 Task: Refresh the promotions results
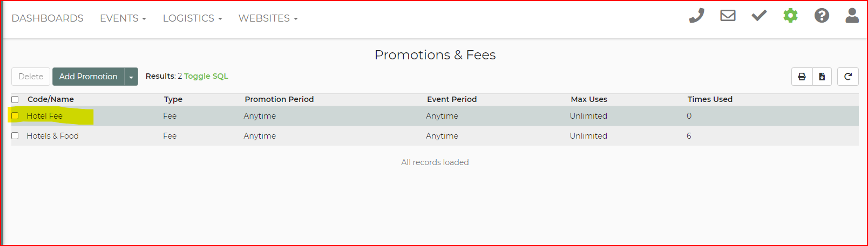[848, 77]
